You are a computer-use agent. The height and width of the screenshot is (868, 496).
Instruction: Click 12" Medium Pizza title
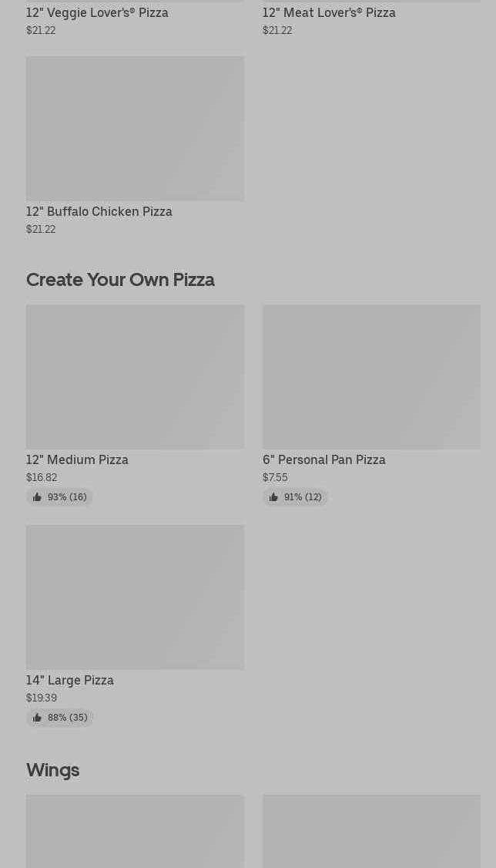point(77,459)
